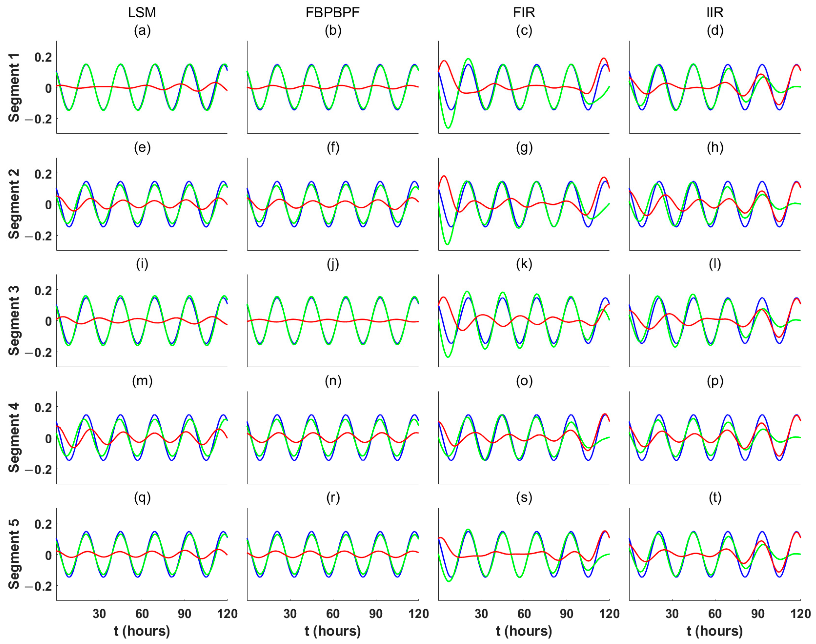Click the 0.2 tick on Segment 3 axis
Viewport: 816px width, 644px height.
tap(43, 290)
